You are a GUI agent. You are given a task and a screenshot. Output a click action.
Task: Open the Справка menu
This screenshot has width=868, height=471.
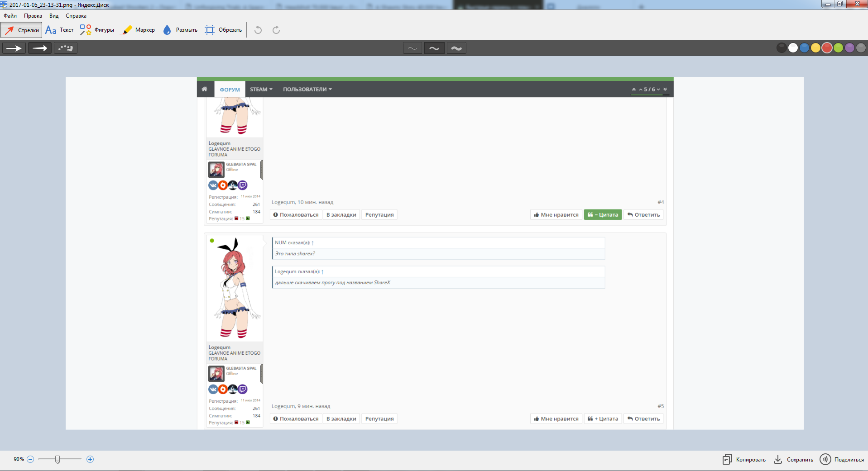point(76,16)
